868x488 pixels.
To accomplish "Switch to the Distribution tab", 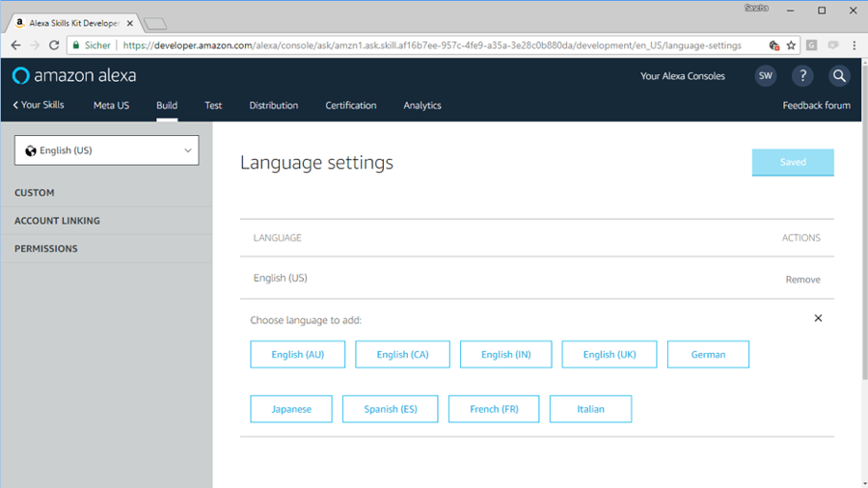I will tap(274, 105).
